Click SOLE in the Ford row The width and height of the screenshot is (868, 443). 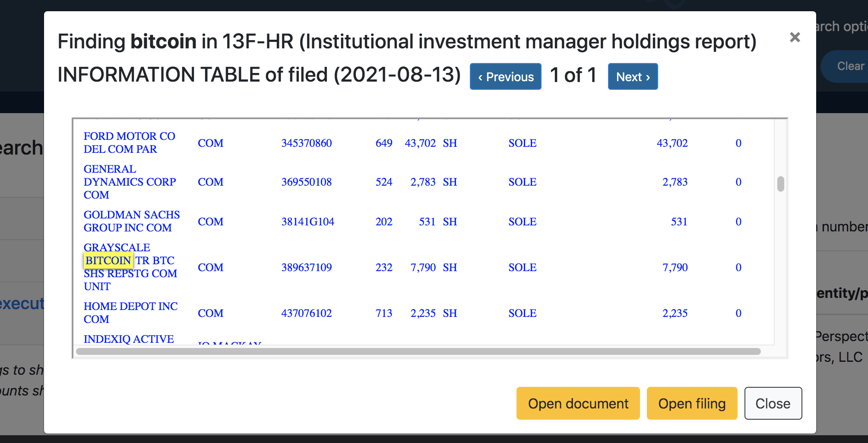[x=523, y=143]
